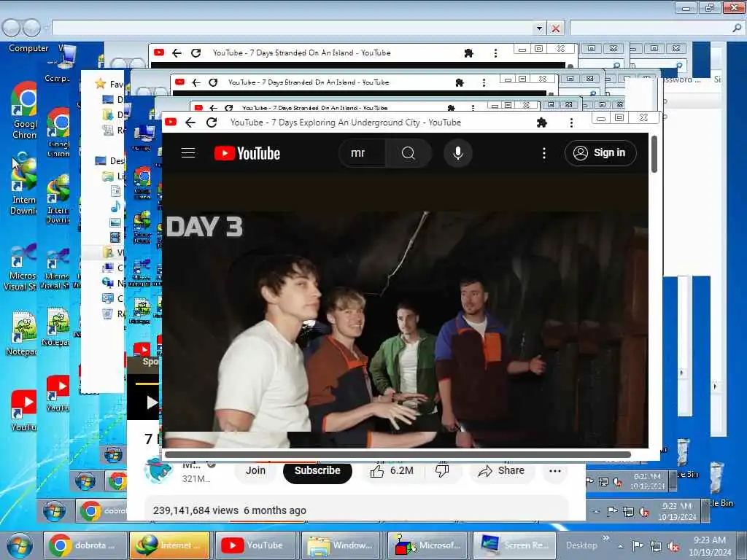This screenshot has height=560, width=747.
Task: Click the play button in the background video
Action: pos(151,402)
